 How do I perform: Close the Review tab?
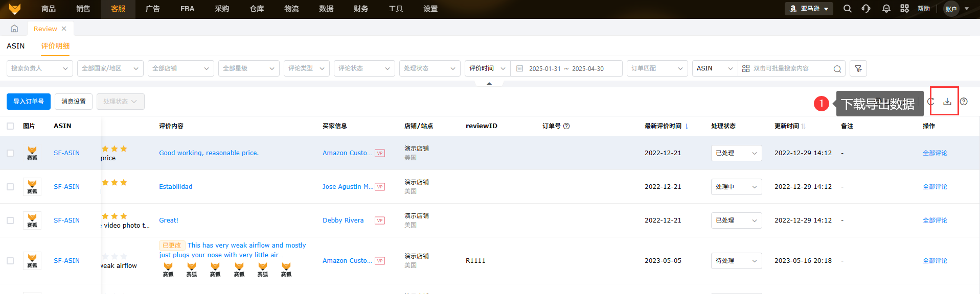(x=64, y=29)
